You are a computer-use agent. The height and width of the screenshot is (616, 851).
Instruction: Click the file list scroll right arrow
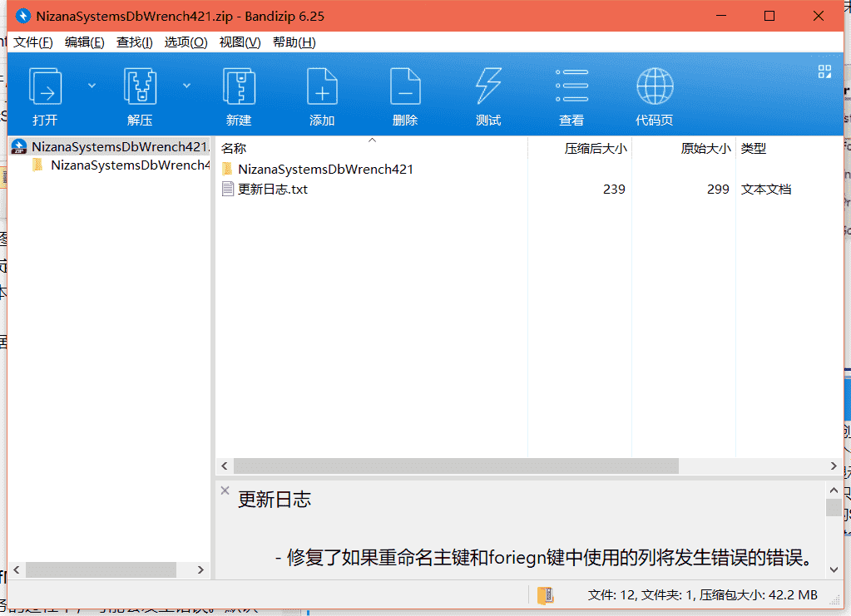(x=834, y=466)
